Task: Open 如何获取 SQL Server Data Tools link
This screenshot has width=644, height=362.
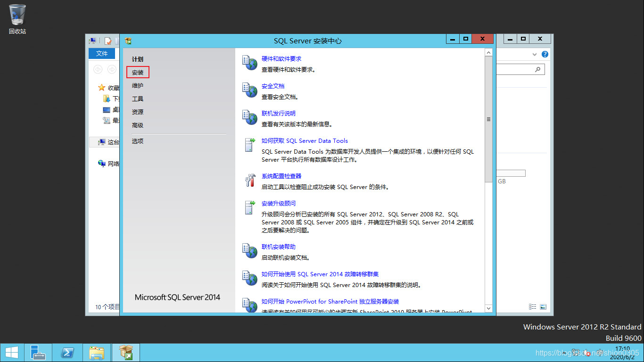Action: pyautogui.click(x=305, y=141)
